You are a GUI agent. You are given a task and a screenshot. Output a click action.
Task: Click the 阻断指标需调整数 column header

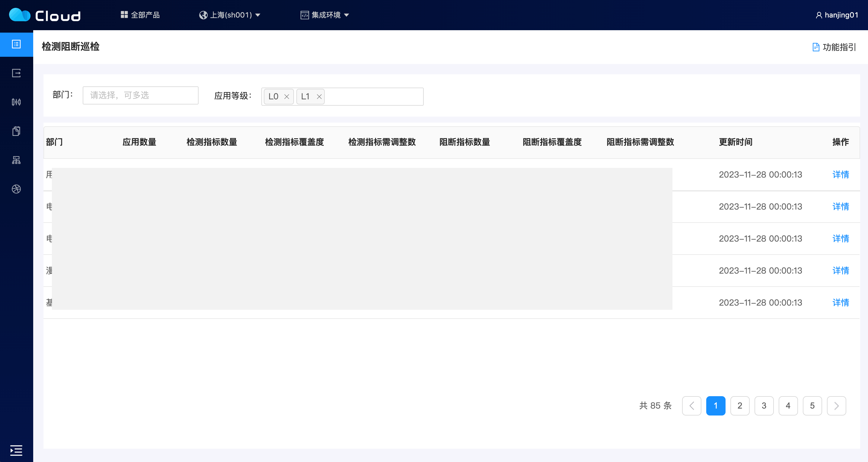(640, 142)
